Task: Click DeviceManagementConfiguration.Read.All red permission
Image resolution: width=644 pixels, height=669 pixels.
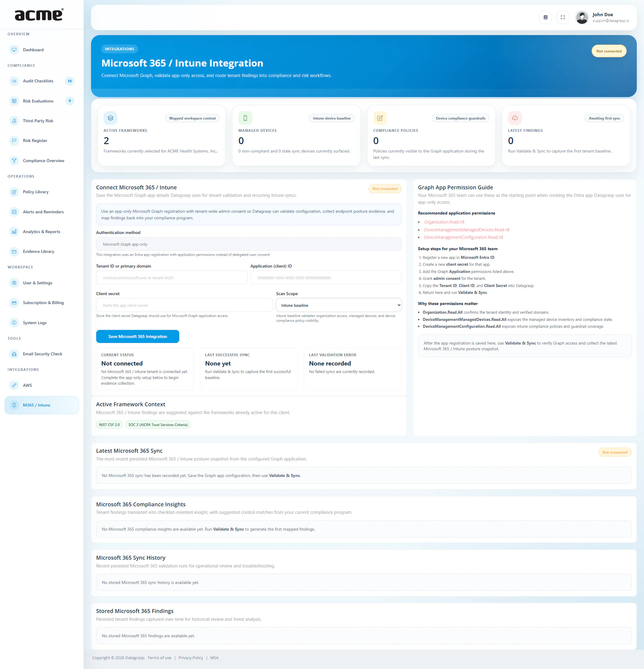Action: pos(463,237)
